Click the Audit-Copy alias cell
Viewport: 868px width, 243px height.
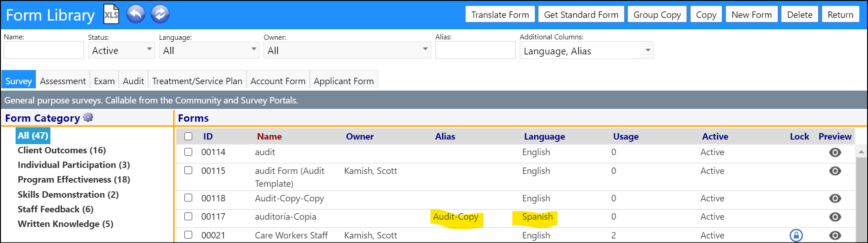point(456,216)
